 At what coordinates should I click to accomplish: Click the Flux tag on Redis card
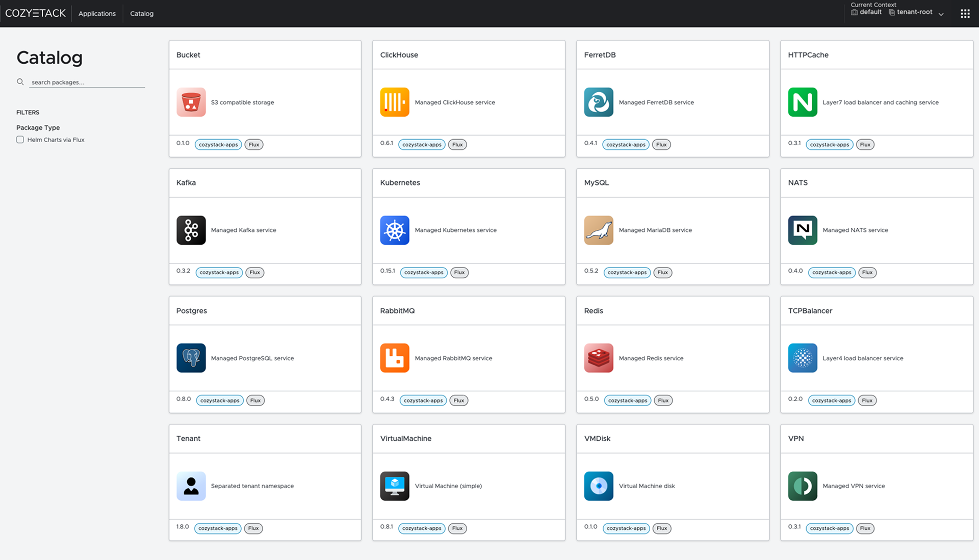663,401
